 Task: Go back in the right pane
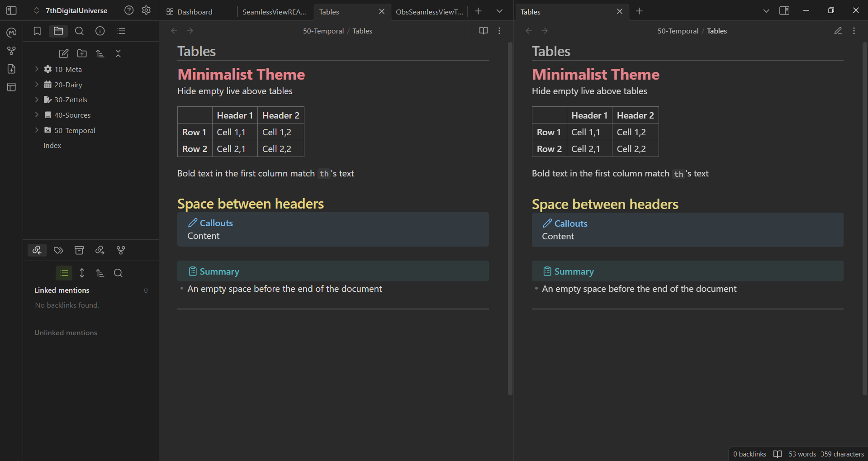point(529,31)
